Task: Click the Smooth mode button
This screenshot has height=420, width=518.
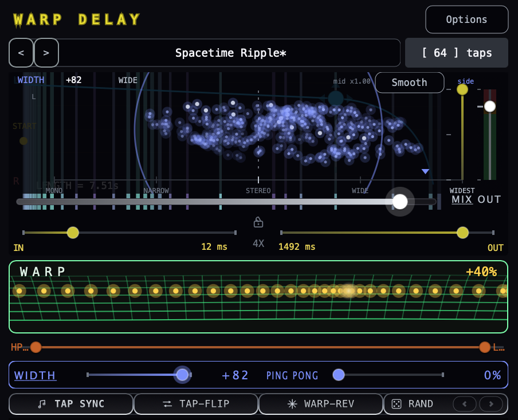Action: [409, 83]
